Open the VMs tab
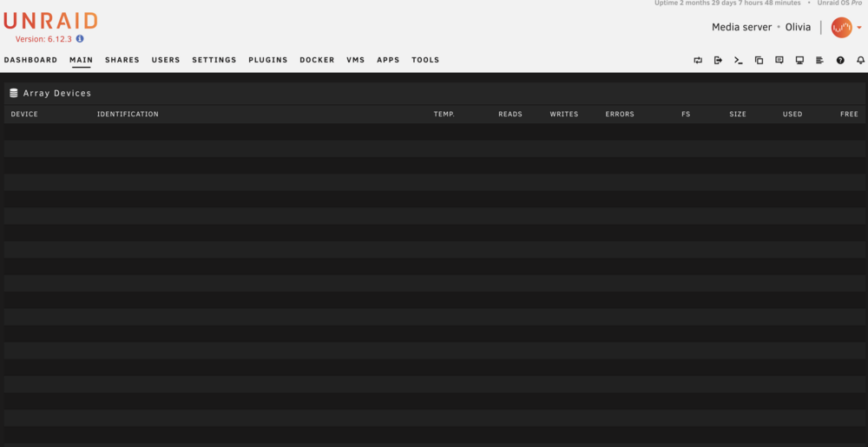868x447 pixels. tap(355, 60)
